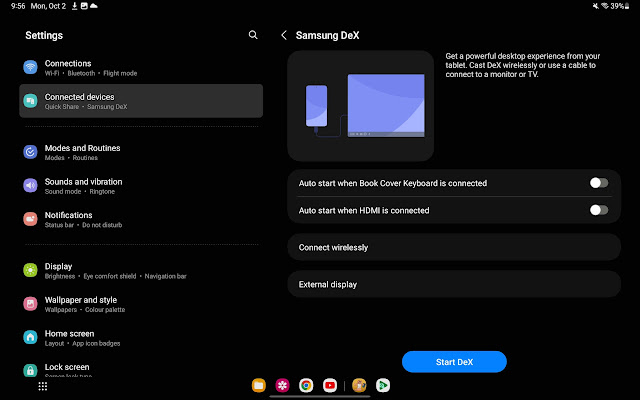Open External display option
640x400 pixels.
(x=454, y=284)
